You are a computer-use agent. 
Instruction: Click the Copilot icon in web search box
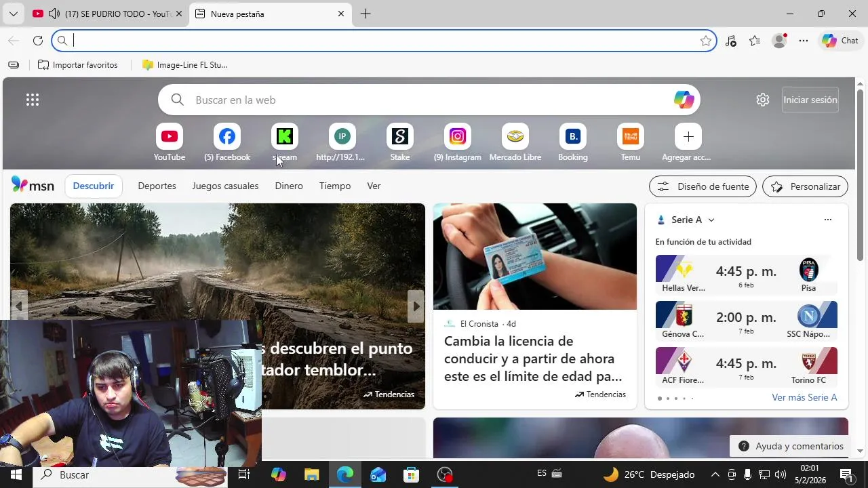[684, 100]
